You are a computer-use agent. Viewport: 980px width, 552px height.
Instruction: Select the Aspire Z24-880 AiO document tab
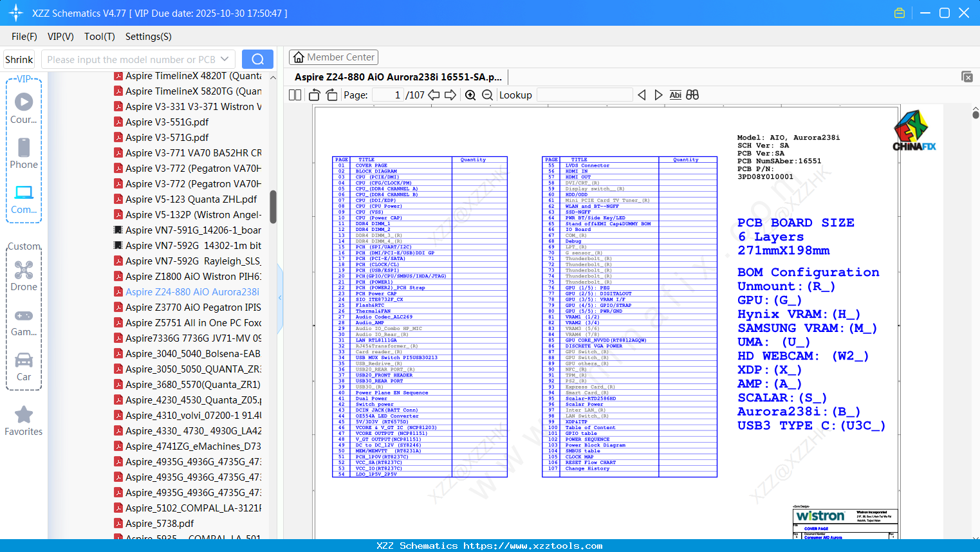tap(398, 77)
